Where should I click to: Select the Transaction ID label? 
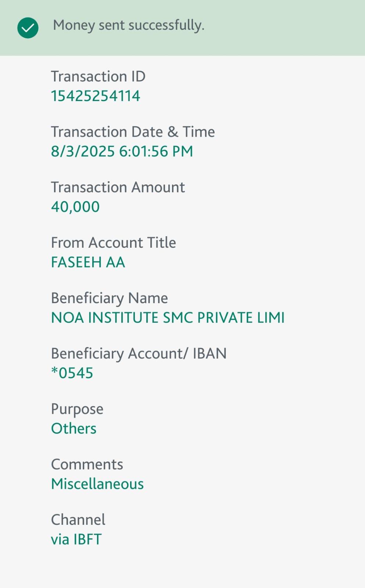(98, 76)
